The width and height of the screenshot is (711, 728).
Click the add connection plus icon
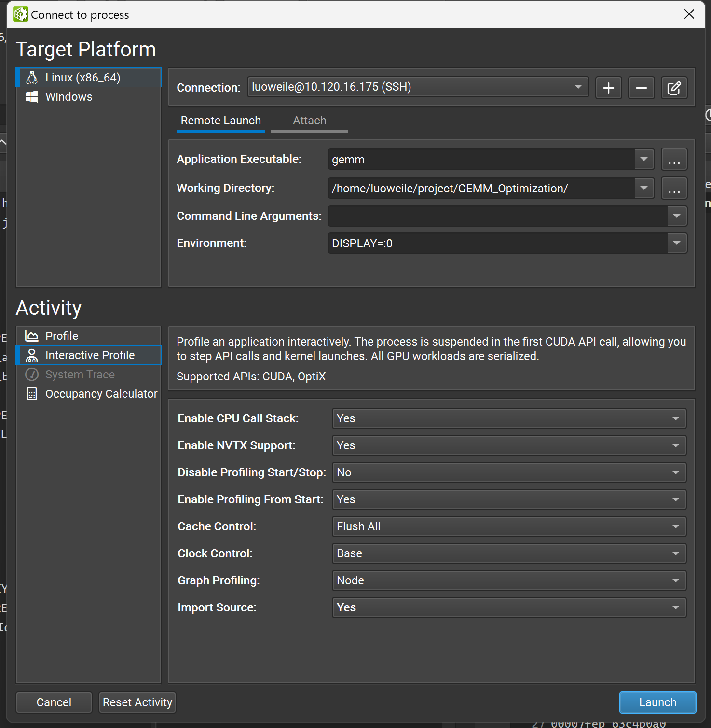click(x=608, y=88)
